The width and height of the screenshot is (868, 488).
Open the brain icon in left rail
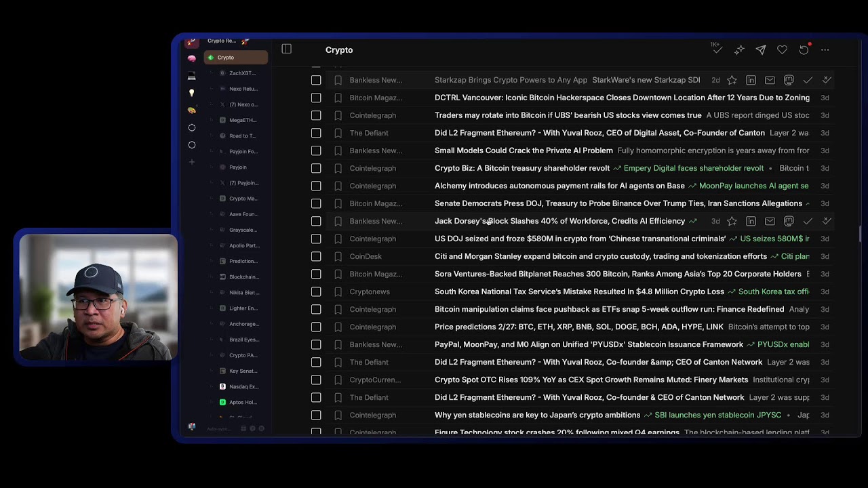click(x=192, y=58)
